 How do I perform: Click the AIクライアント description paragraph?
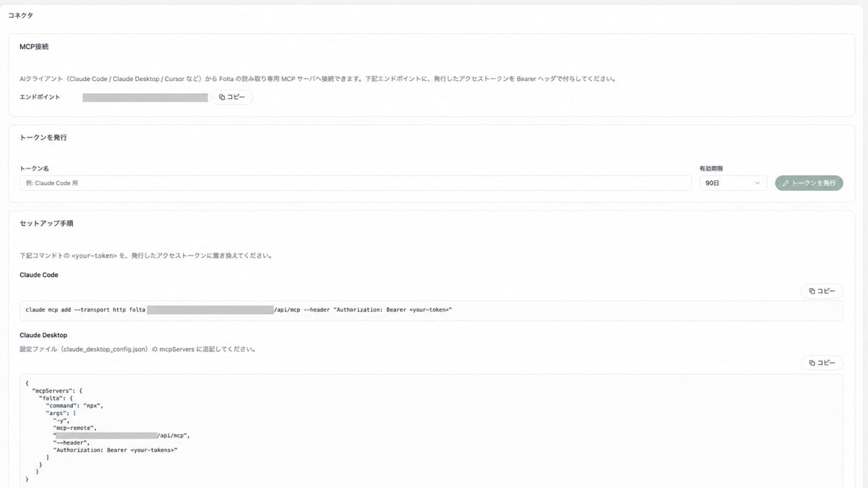click(x=318, y=79)
